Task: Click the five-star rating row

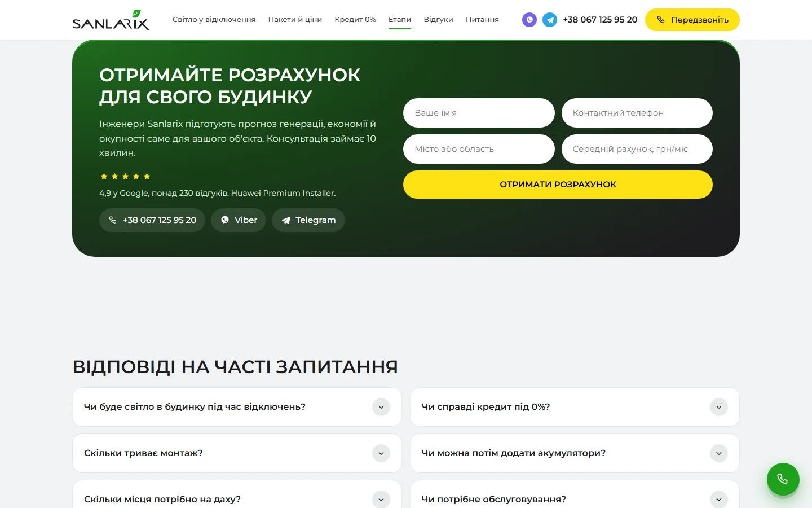Action: tap(125, 177)
